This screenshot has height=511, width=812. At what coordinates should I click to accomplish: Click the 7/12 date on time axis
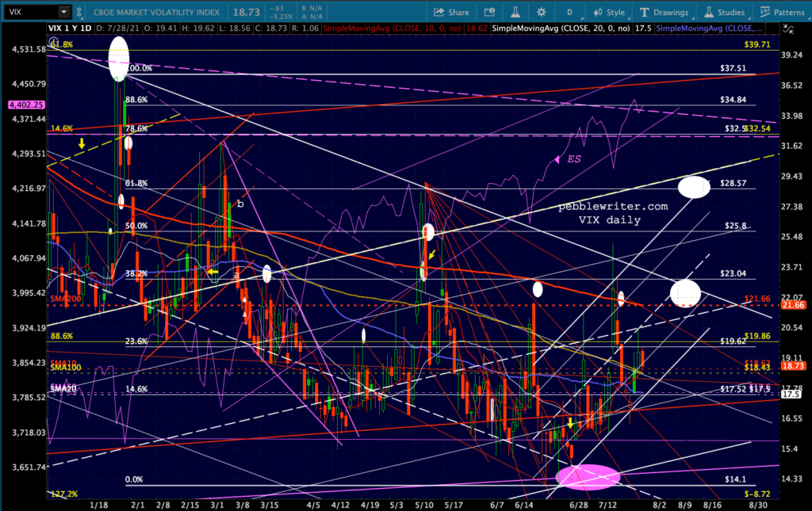(607, 503)
